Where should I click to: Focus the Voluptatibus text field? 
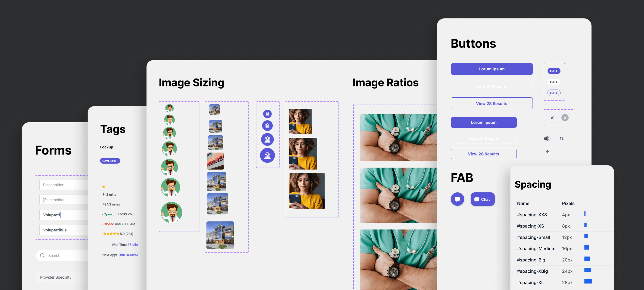point(64,230)
